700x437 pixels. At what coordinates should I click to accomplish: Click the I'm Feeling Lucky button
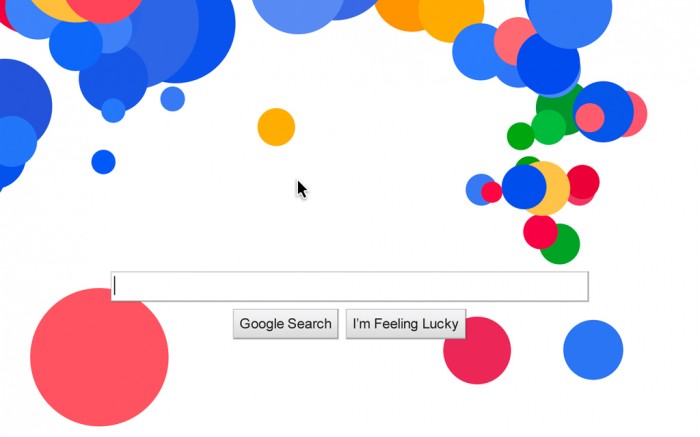click(406, 324)
